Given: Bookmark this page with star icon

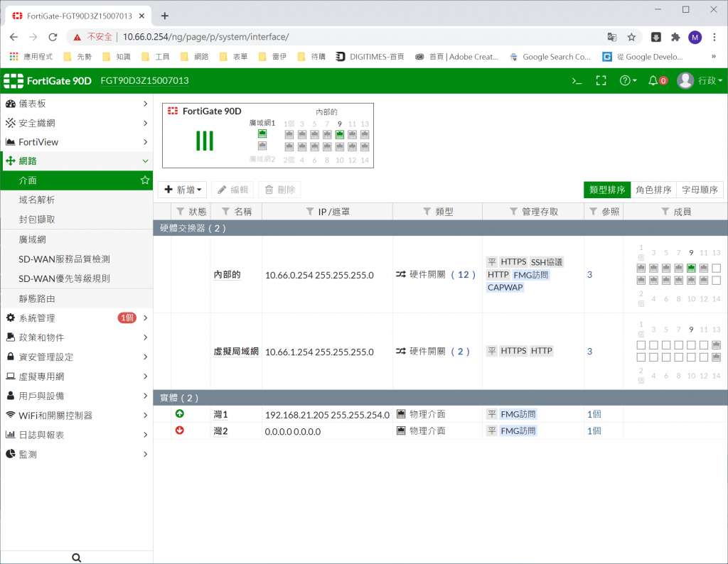Looking at the screenshot, I should point(631,37).
